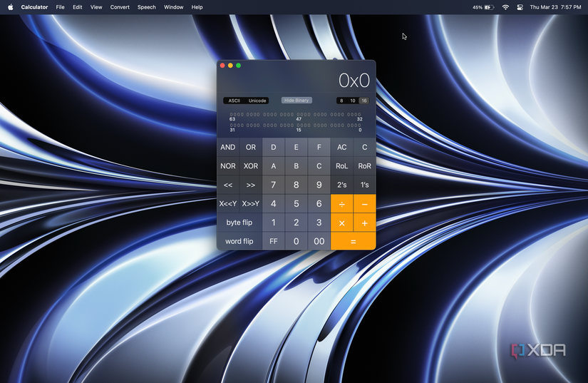
Task: Click the 0x0 result display
Action: (x=354, y=81)
